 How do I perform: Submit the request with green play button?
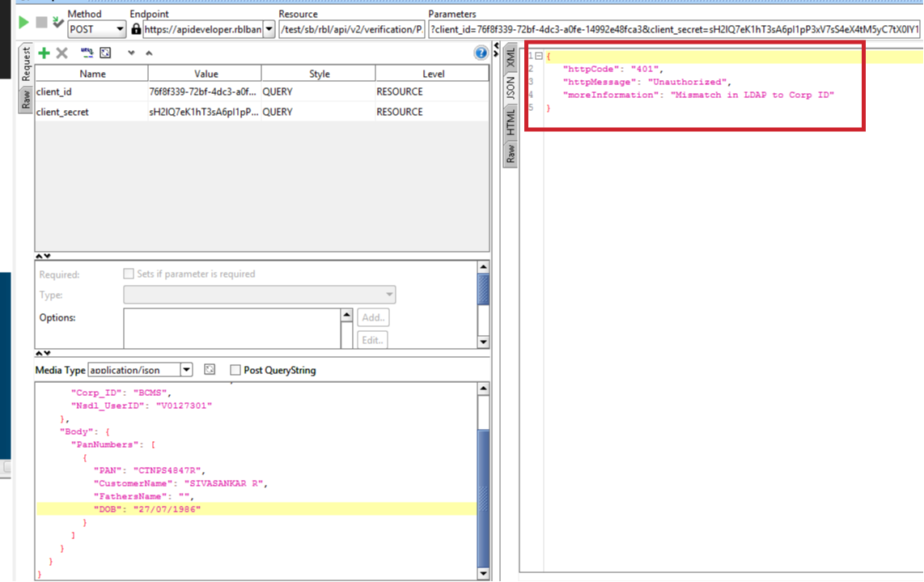click(23, 23)
